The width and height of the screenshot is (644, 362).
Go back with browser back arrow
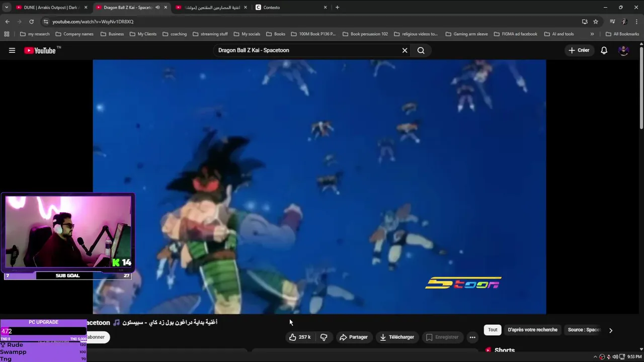tap(7, 22)
